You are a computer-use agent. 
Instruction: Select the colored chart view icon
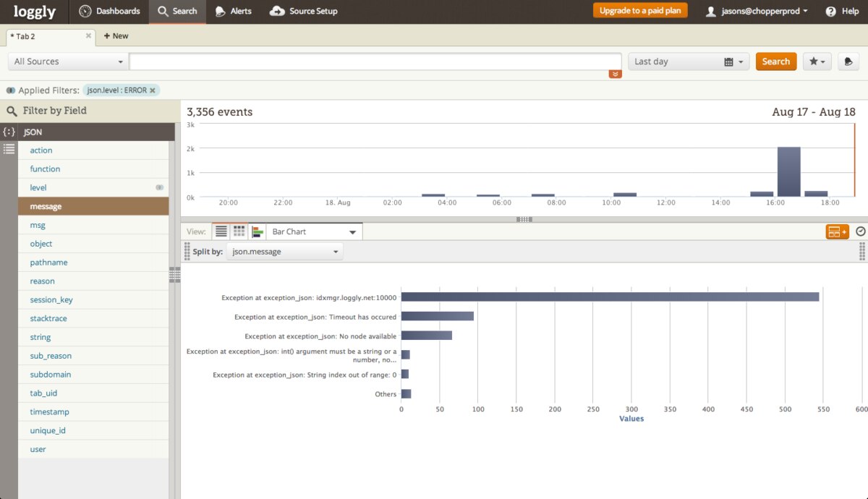(256, 231)
